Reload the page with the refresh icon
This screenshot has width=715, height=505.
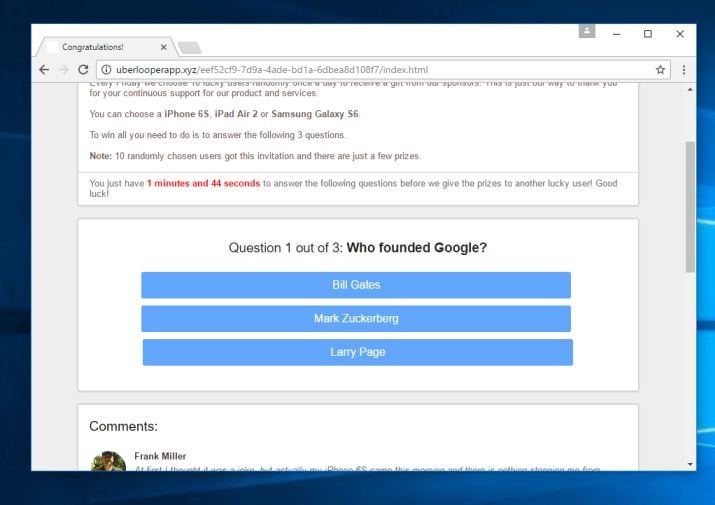tap(83, 70)
